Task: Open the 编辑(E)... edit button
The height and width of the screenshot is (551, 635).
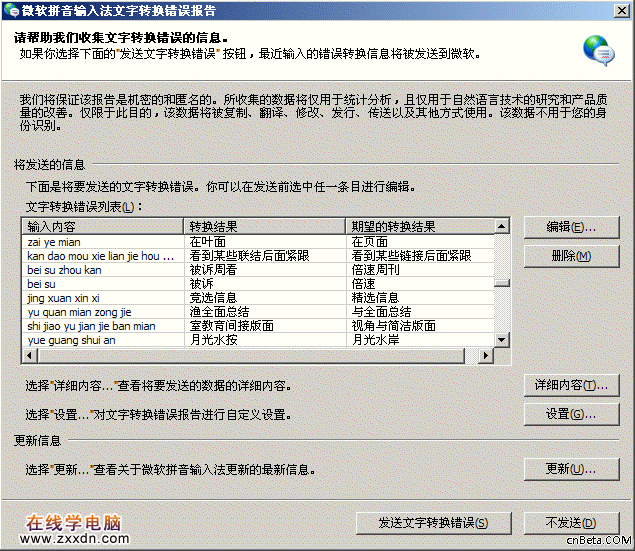Action: [571, 227]
